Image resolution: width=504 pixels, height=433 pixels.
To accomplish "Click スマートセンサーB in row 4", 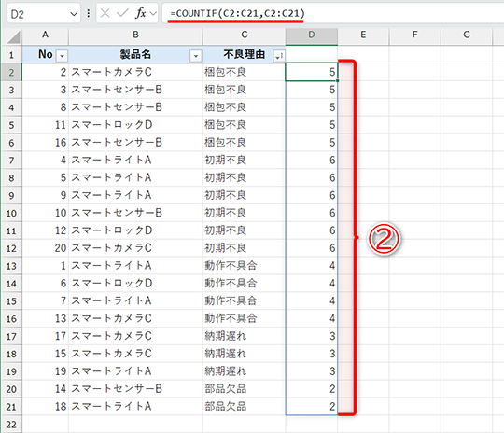I will pos(117,107).
